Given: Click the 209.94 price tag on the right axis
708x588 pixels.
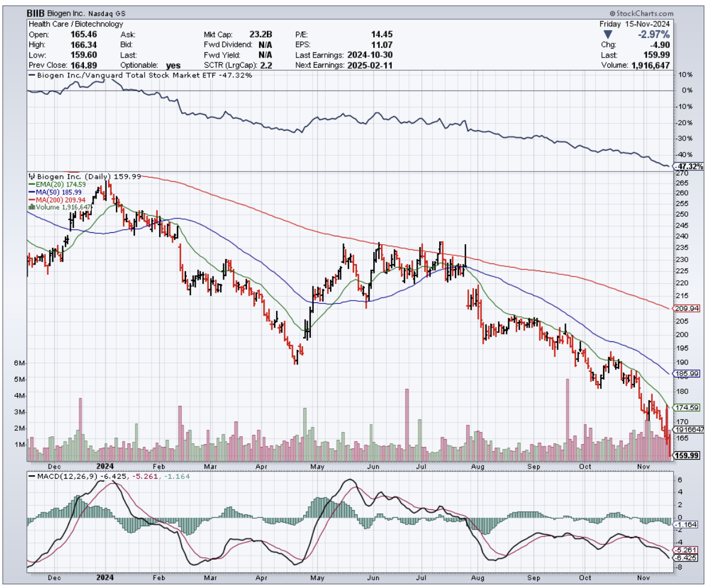Looking at the screenshot, I should pos(688,308).
